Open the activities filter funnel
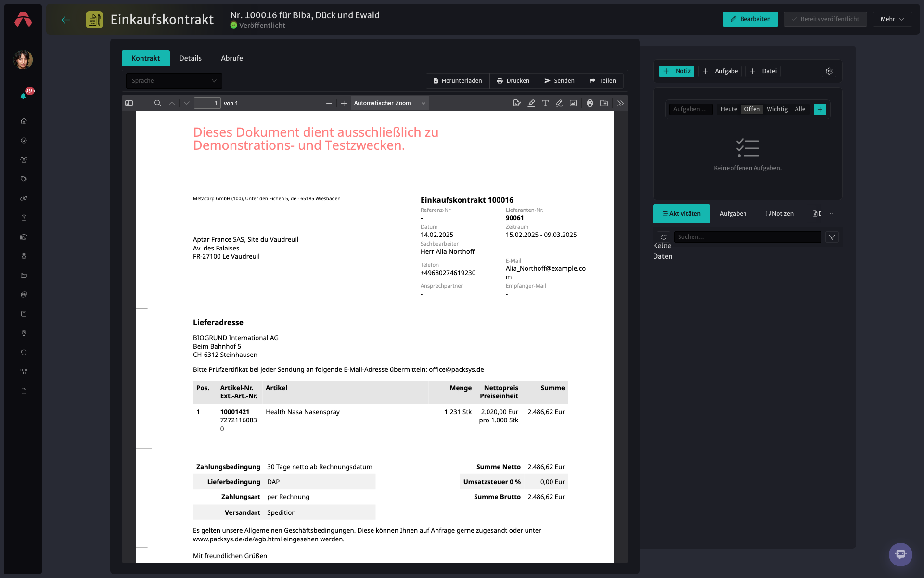This screenshot has height=578, width=924. (832, 237)
